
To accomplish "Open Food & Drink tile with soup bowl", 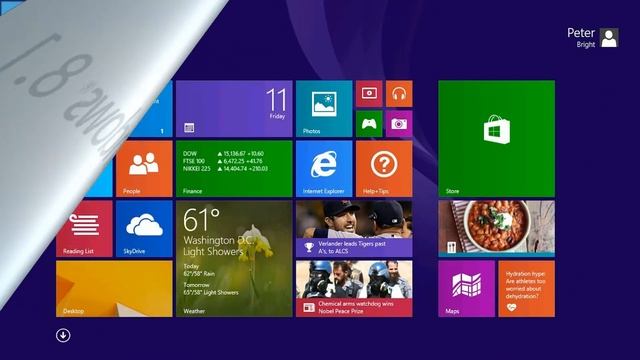I will point(496,229).
